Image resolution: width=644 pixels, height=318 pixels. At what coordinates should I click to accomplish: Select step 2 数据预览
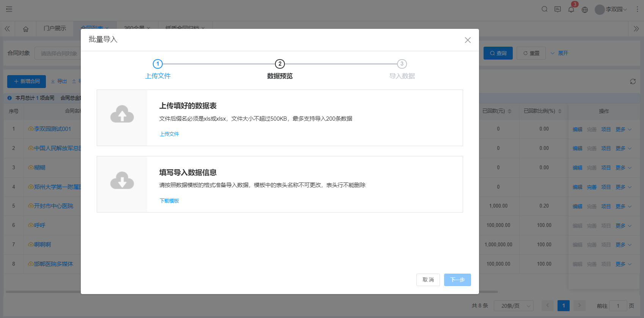click(x=280, y=64)
